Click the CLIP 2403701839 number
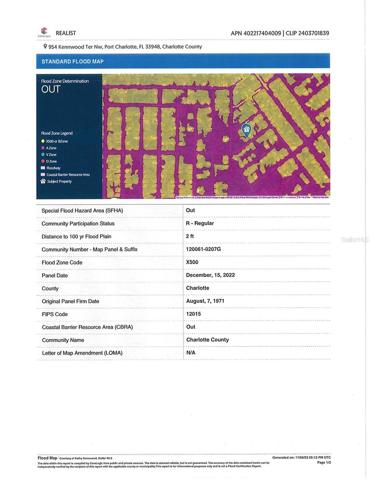This screenshot has height=479, width=370. [307, 33]
